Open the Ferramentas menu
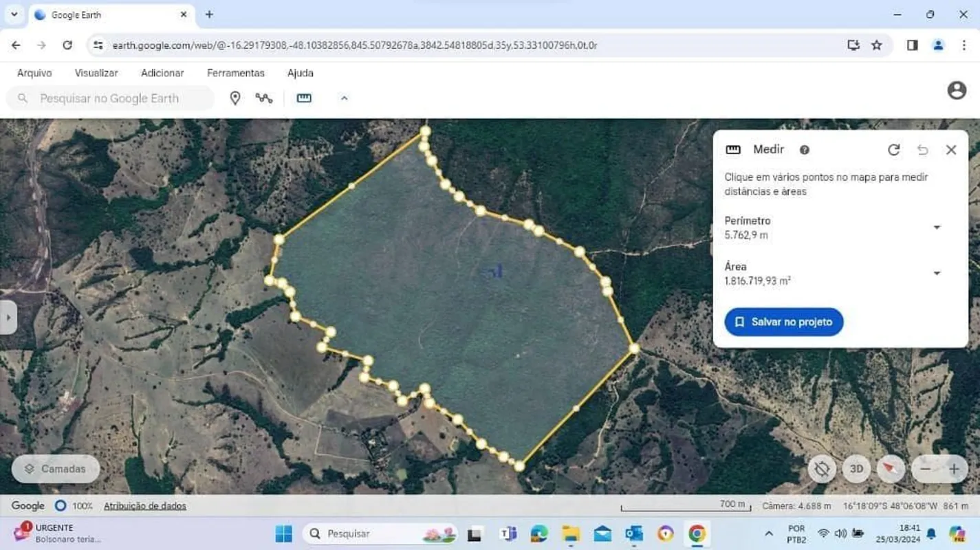The width and height of the screenshot is (980, 550). pyautogui.click(x=235, y=73)
